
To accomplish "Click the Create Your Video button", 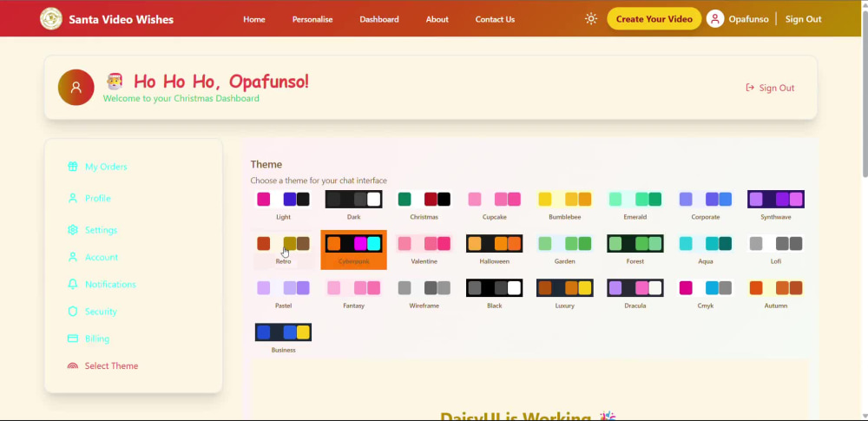I will pyautogui.click(x=654, y=19).
